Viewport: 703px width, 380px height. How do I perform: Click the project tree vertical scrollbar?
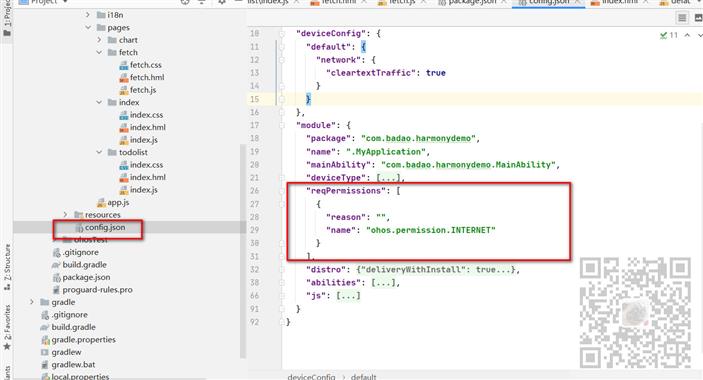coord(243,251)
